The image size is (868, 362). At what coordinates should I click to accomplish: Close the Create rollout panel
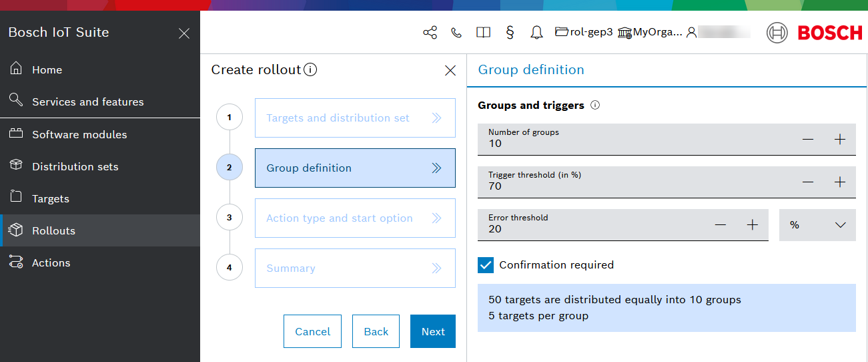pos(450,70)
